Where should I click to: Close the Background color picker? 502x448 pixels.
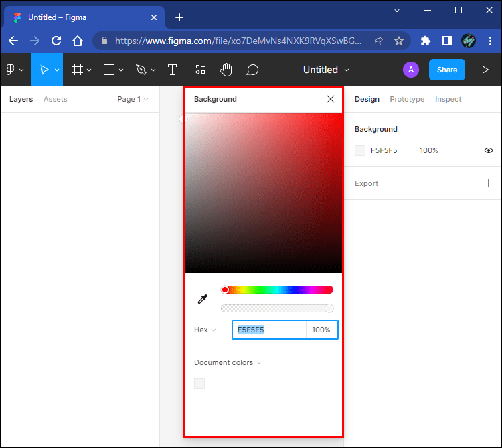330,99
